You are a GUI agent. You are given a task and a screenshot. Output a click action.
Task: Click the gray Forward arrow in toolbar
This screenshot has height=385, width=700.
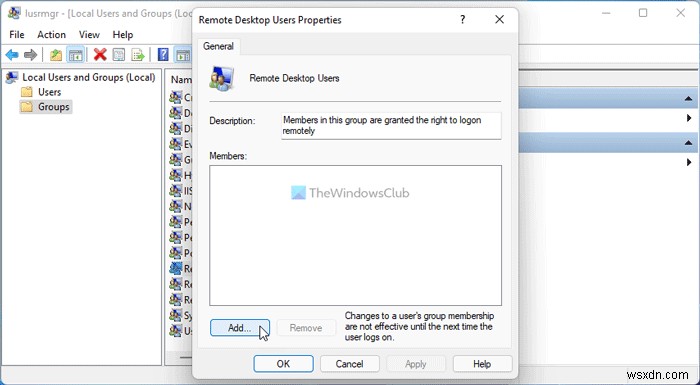(x=30, y=55)
